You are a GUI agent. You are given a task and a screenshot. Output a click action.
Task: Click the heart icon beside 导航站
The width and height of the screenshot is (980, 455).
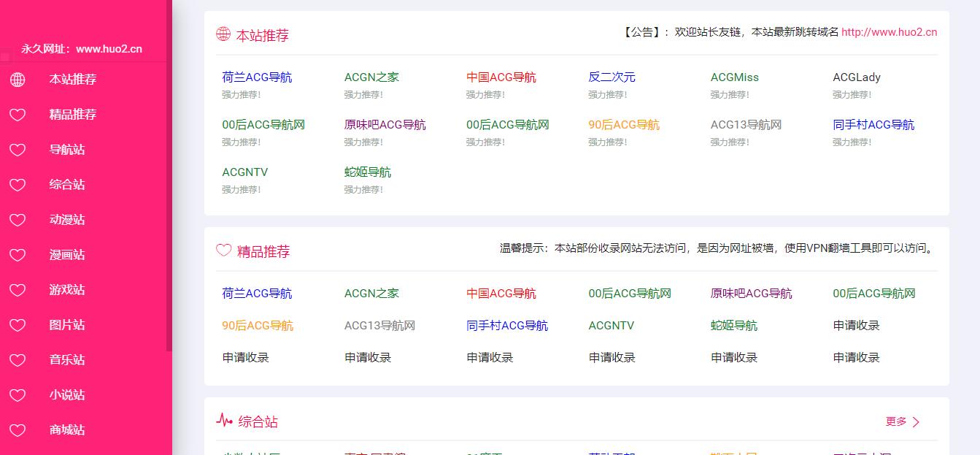pyautogui.click(x=18, y=150)
